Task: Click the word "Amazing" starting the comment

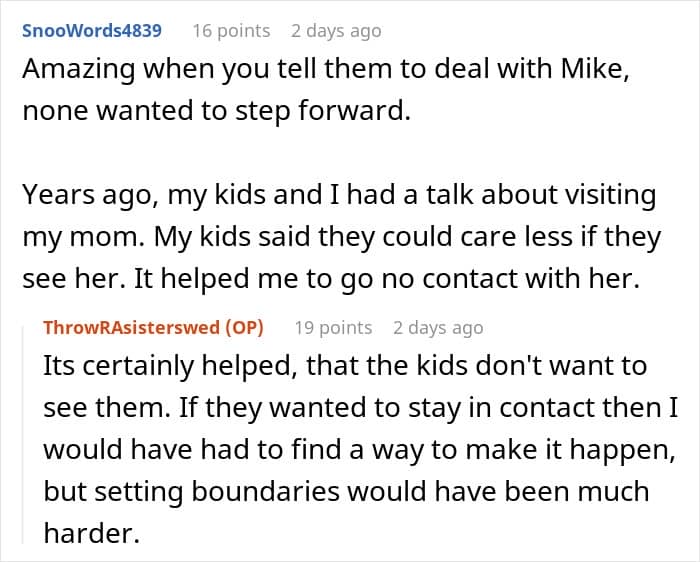Action: (x=79, y=70)
